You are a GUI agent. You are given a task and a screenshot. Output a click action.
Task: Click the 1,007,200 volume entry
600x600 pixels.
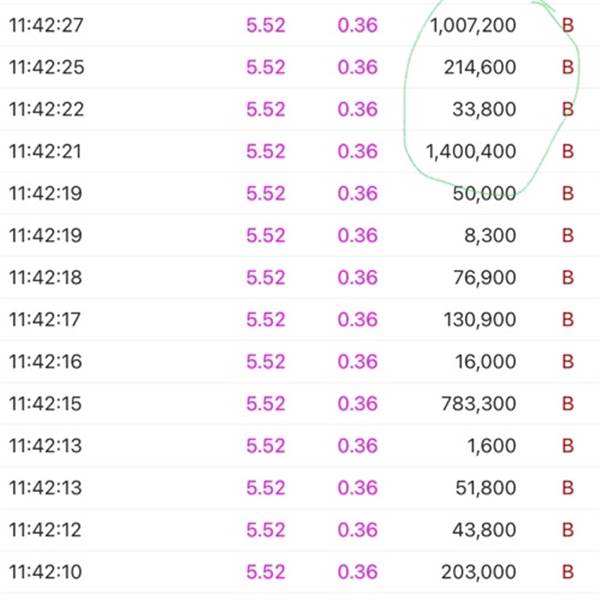click(473, 26)
